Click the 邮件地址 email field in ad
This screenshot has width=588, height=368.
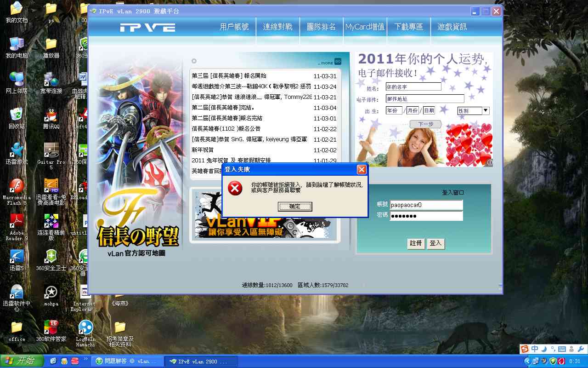(x=425, y=99)
